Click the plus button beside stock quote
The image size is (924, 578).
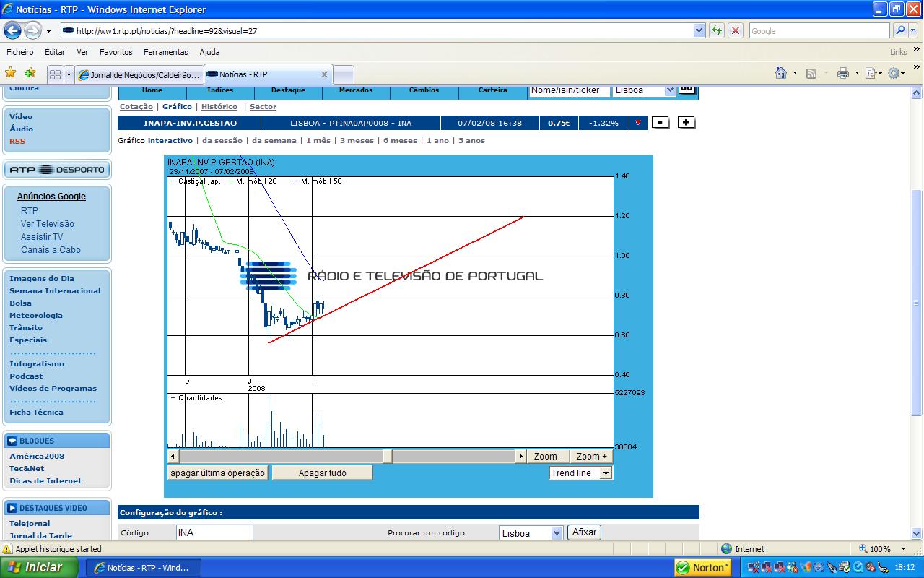[x=686, y=123]
